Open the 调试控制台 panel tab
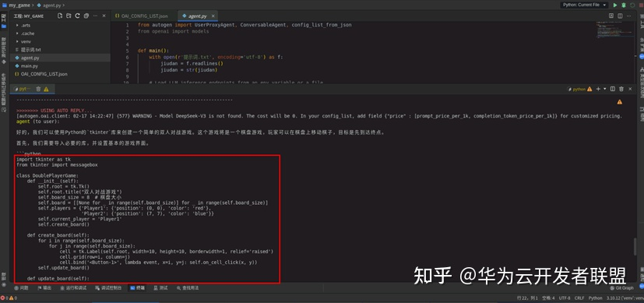The image size is (644, 303). [109, 287]
